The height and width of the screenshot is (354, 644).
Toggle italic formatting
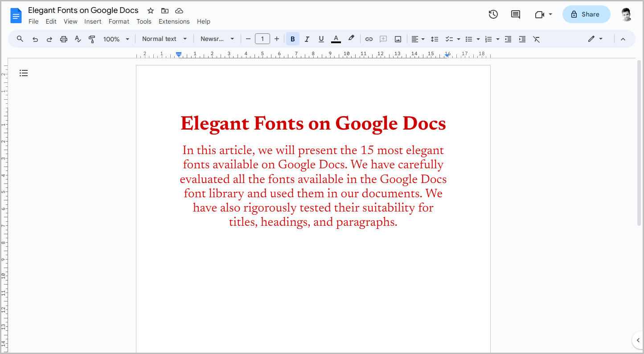(x=307, y=39)
